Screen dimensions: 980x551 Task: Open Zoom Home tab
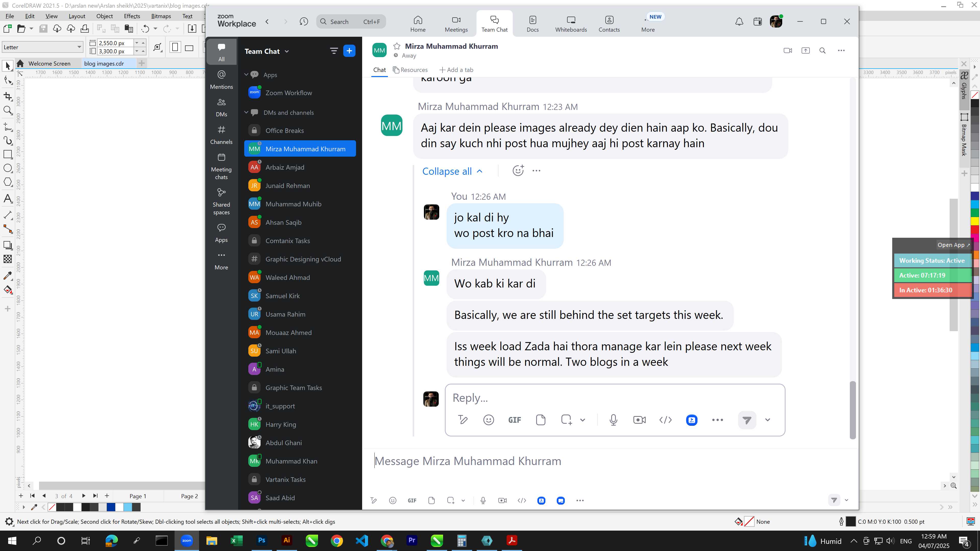point(418,23)
